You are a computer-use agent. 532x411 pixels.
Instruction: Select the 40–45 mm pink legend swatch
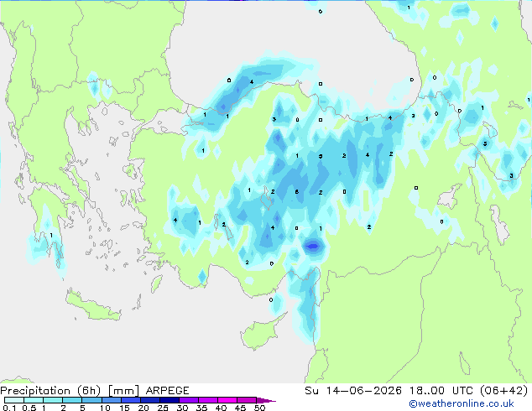(x=227, y=400)
